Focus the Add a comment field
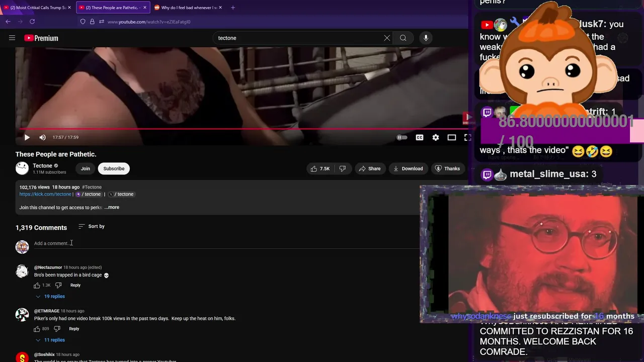The image size is (644, 362). tap(226, 243)
